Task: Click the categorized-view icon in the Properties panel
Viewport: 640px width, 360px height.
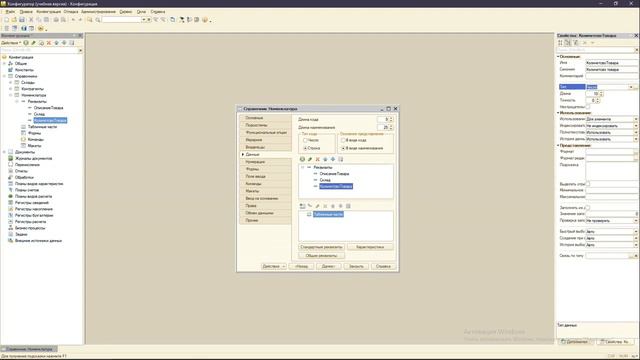Action: pyautogui.click(x=560, y=43)
